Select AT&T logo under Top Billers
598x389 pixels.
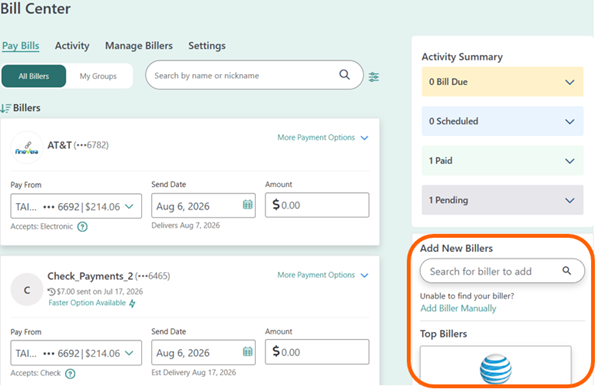tap(495, 367)
